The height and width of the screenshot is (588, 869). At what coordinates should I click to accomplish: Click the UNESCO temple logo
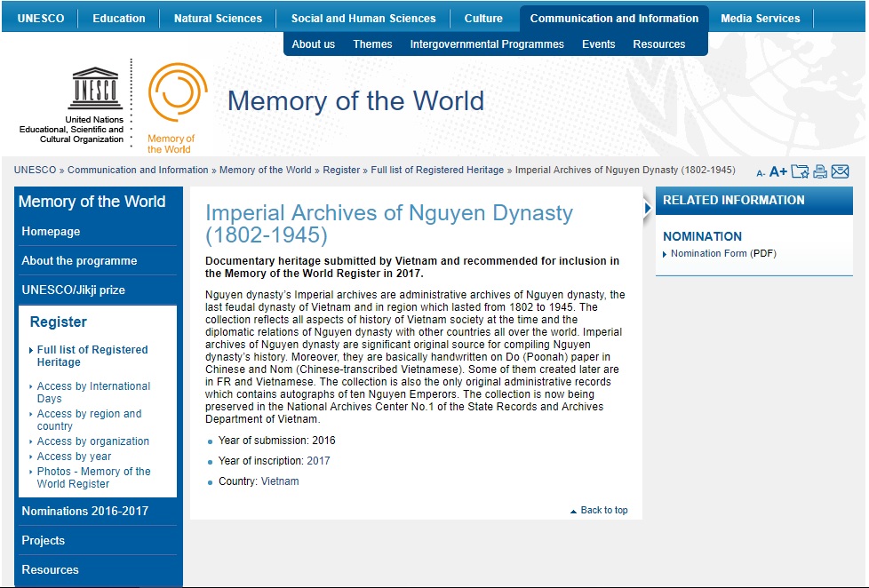[95, 88]
